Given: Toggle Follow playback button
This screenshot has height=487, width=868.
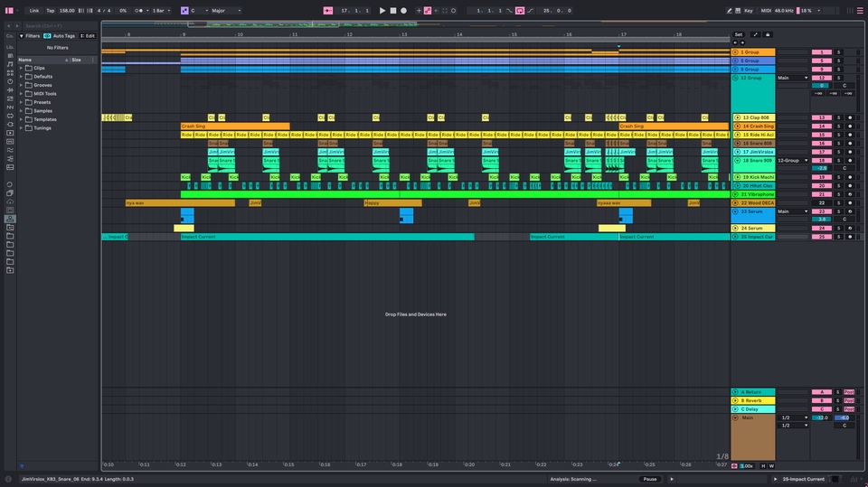Looking at the screenshot, I should click(x=329, y=11).
